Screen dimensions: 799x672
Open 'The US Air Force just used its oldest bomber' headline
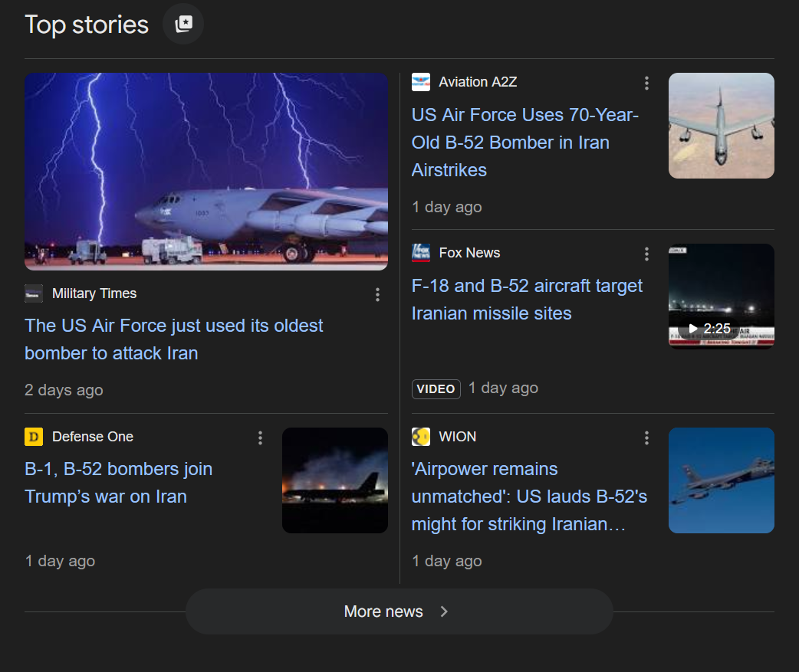click(x=174, y=339)
